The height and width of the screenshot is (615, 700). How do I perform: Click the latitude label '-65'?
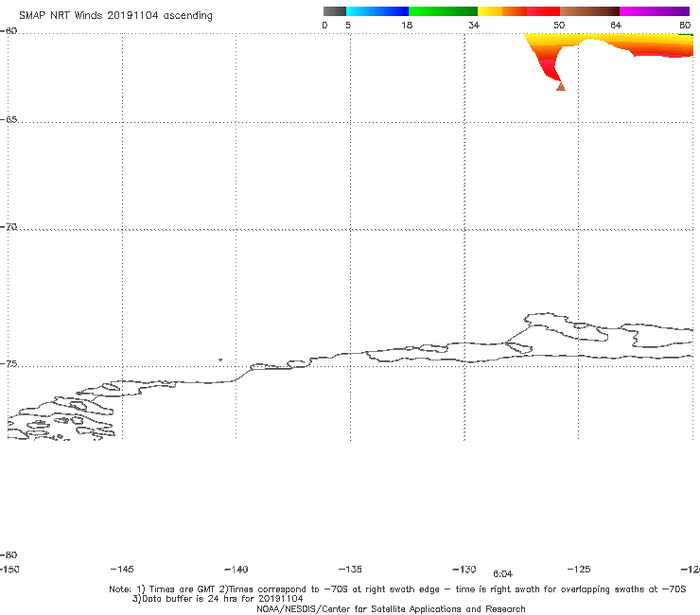(9, 120)
